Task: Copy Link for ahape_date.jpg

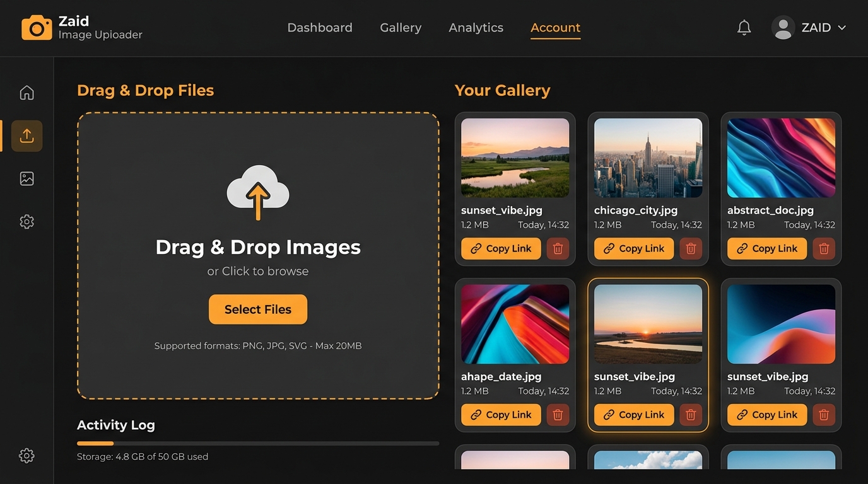Action: pyautogui.click(x=501, y=415)
